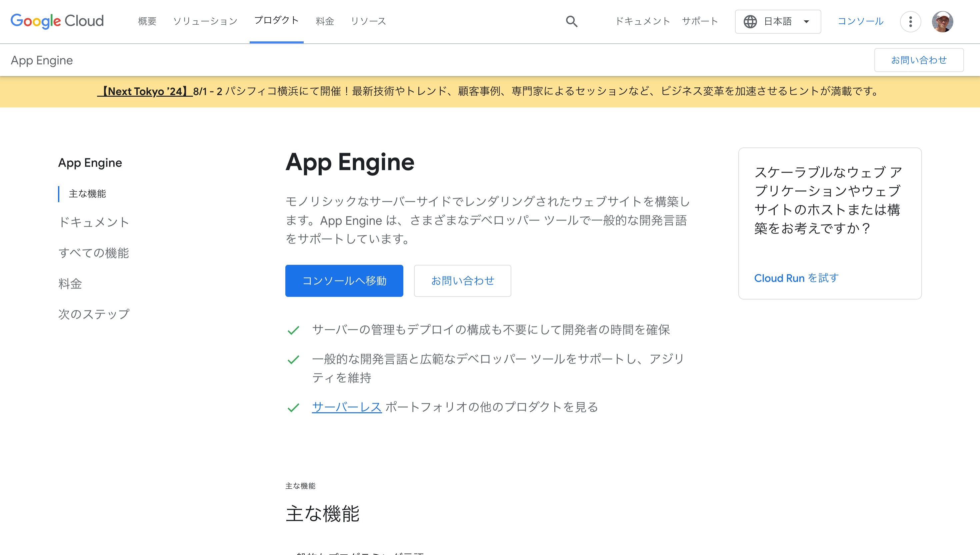980x555 pixels.
Task: Open the サーバーレス hyperlink
Action: click(x=347, y=407)
